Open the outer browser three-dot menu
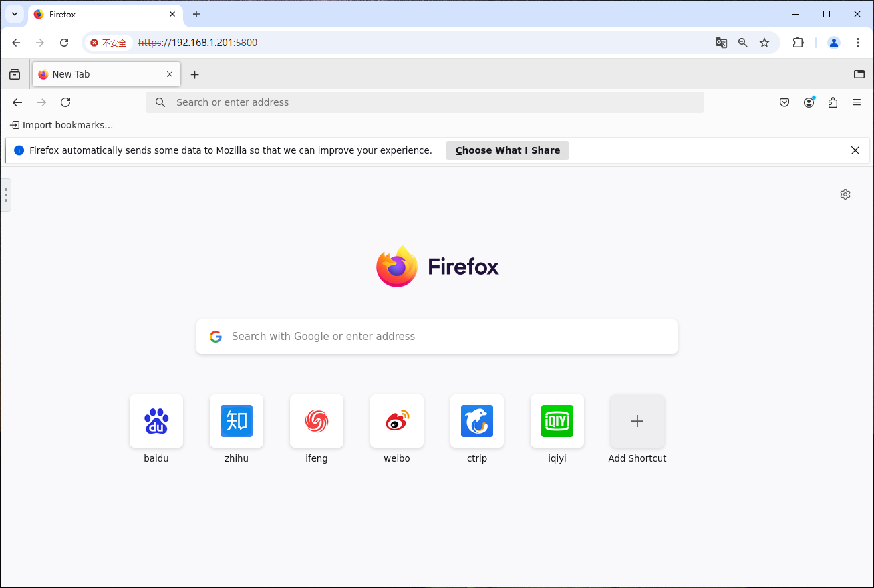874x588 pixels. pyautogui.click(x=858, y=42)
